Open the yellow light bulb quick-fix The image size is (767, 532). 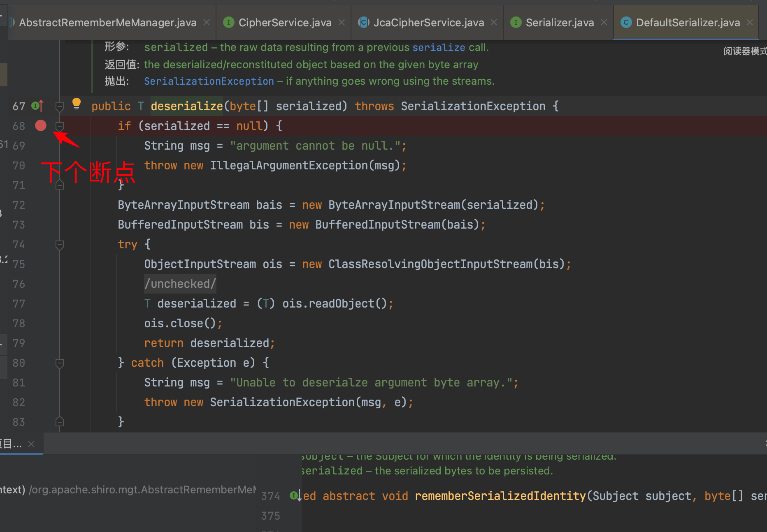point(77,104)
